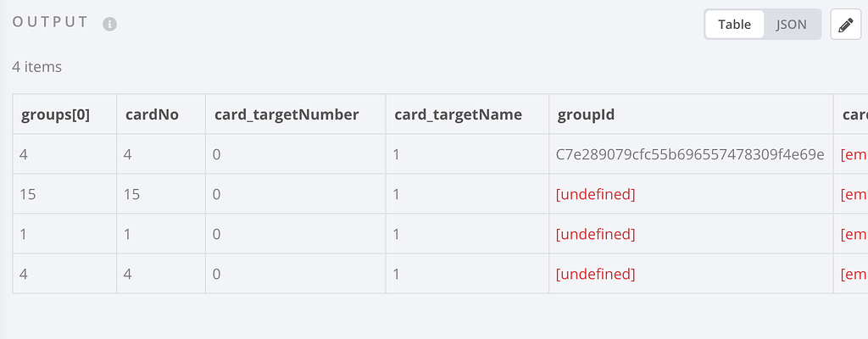
Task: Click the cardNo column header
Action: click(152, 114)
